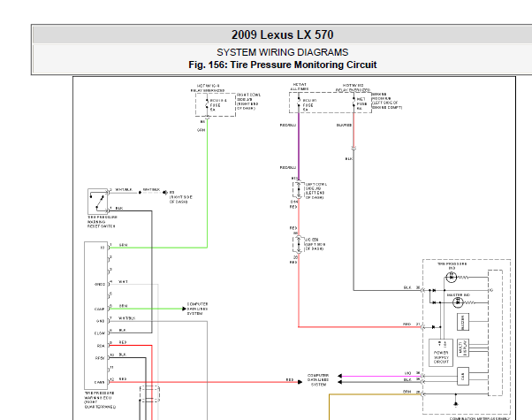The image size is (532, 420).
Task: Click the 'RIGHT COWL SIDE J/B' label
Action: pos(248,102)
